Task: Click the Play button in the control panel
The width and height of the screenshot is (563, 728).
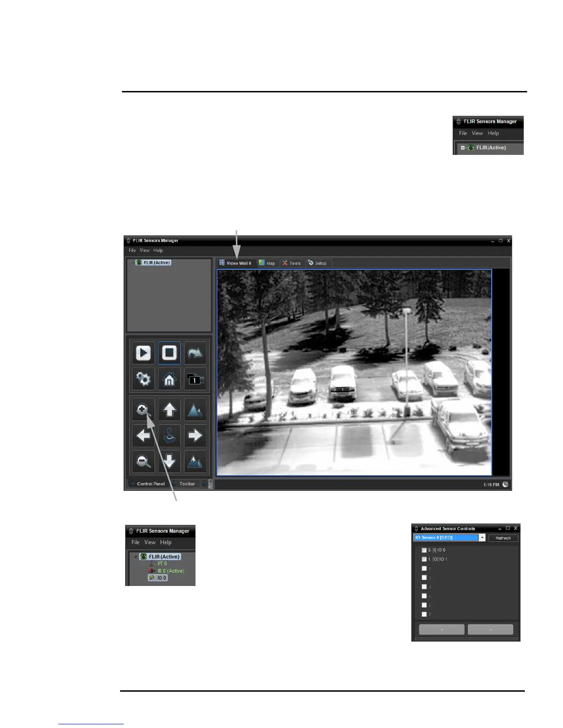Action: [x=143, y=353]
